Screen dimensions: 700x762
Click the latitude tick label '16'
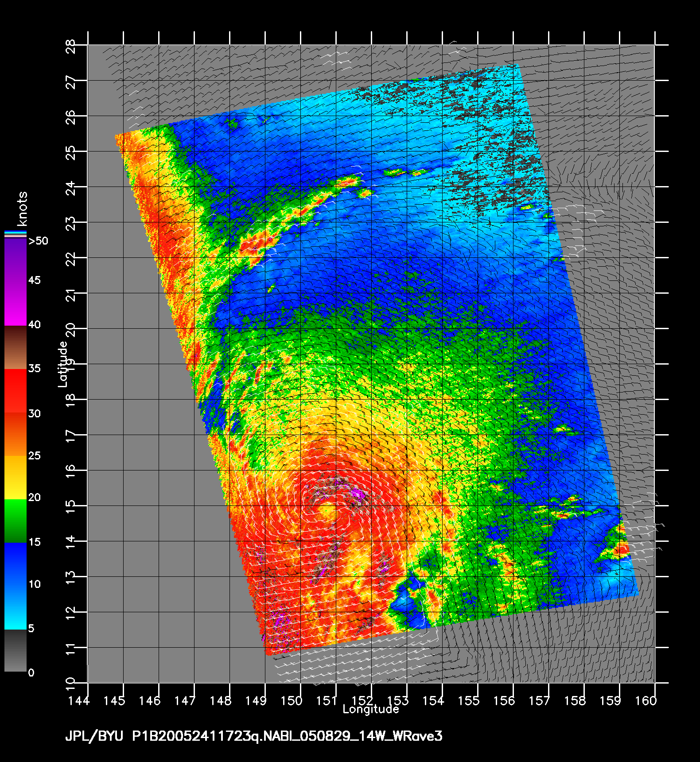(71, 471)
